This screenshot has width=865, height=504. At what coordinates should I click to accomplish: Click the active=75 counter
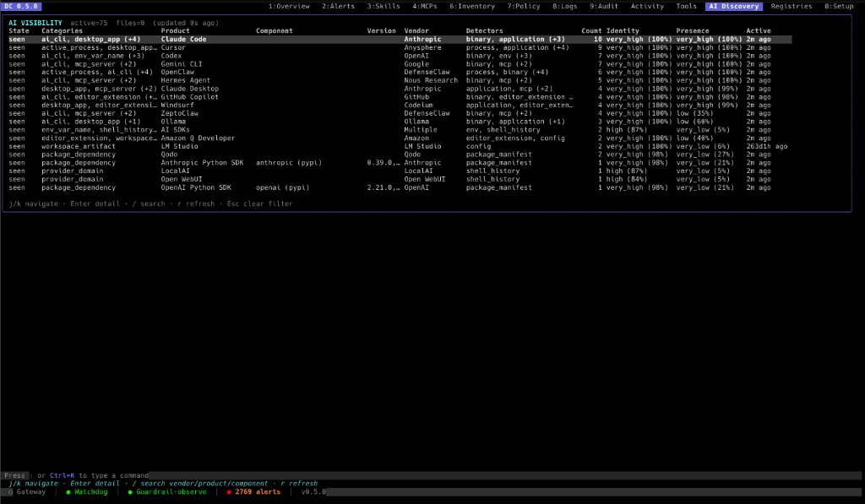(89, 23)
